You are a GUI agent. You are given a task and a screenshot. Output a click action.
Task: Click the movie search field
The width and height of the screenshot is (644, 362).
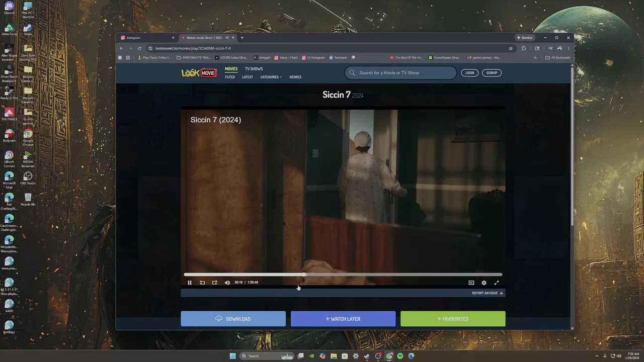400,73
